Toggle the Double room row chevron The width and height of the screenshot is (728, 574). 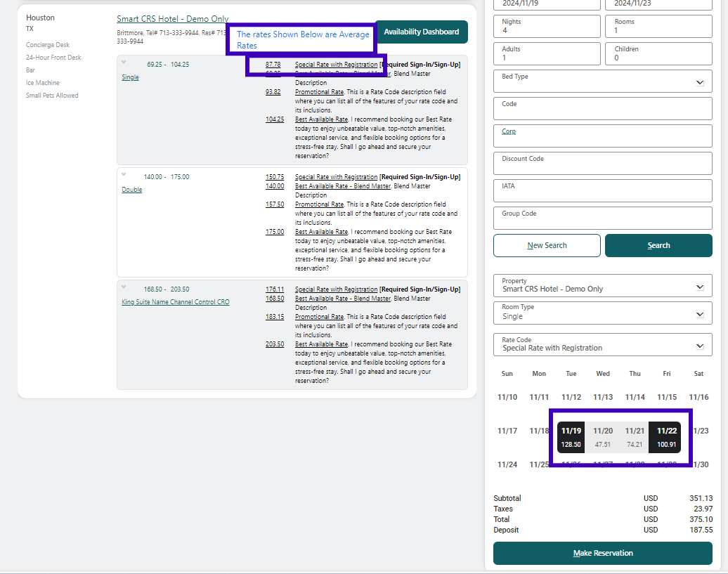point(124,174)
